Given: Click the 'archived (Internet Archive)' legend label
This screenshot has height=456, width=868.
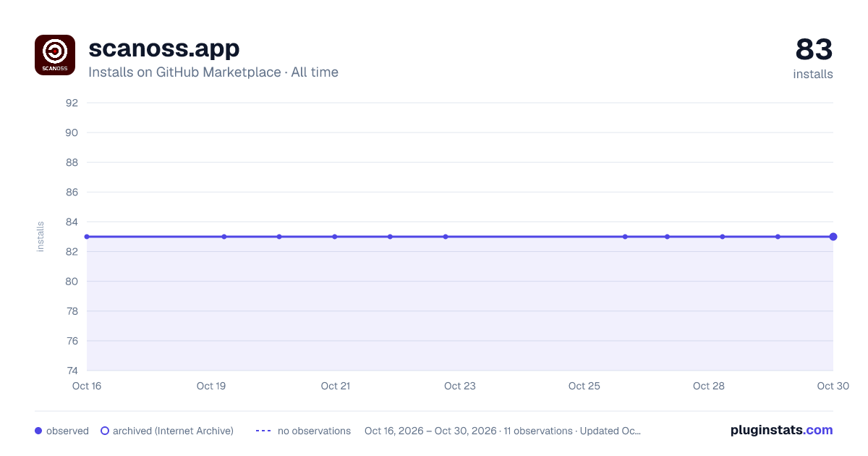Looking at the screenshot, I should tap(173, 431).
